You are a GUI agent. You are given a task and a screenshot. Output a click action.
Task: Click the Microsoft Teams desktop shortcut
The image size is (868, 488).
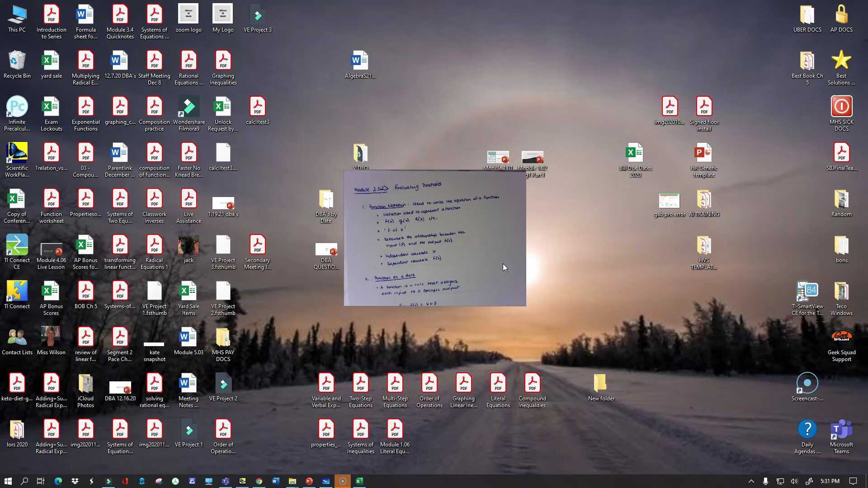tap(841, 430)
